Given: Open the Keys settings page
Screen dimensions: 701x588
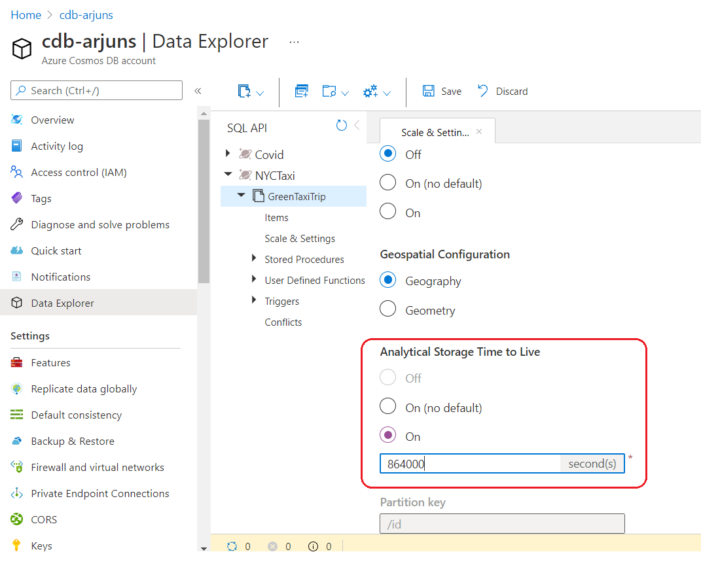Looking at the screenshot, I should click(x=41, y=545).
